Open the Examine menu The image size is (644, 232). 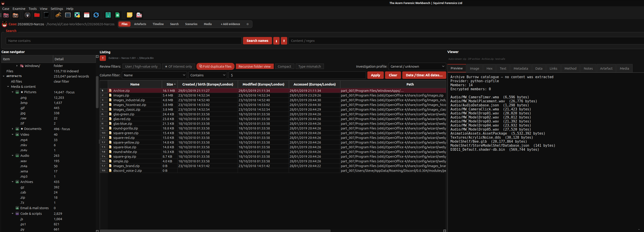click(x=19, y=9)
